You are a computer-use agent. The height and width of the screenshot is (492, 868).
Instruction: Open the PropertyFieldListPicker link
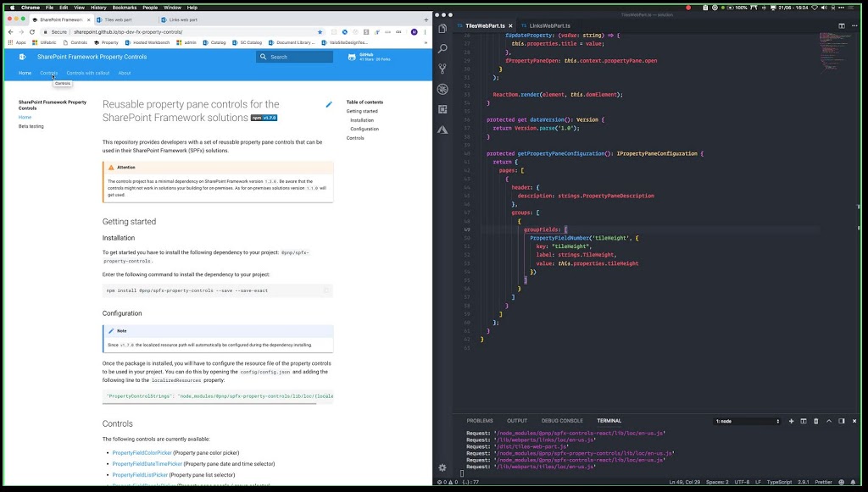pos(140,475)
